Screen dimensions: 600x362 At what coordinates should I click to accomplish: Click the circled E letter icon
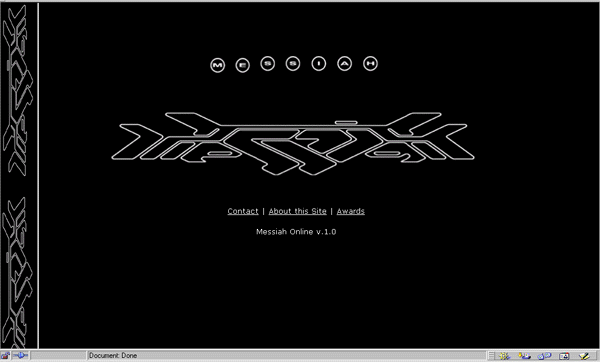click(242, 65)
